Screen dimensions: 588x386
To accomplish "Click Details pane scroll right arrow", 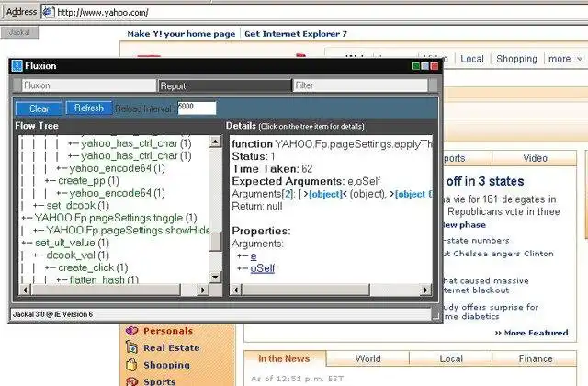I will 425,289.
